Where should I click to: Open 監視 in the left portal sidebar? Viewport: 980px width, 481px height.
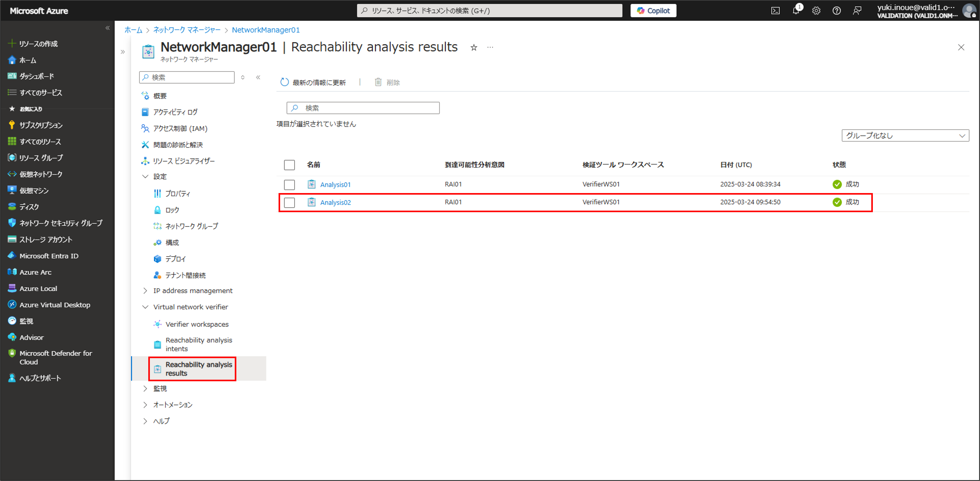[20, 321]
